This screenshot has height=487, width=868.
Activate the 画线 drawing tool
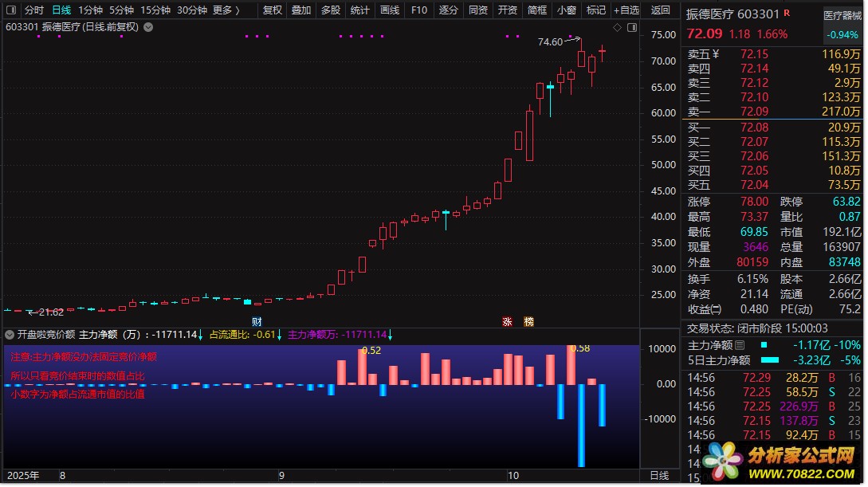[390, 10]
